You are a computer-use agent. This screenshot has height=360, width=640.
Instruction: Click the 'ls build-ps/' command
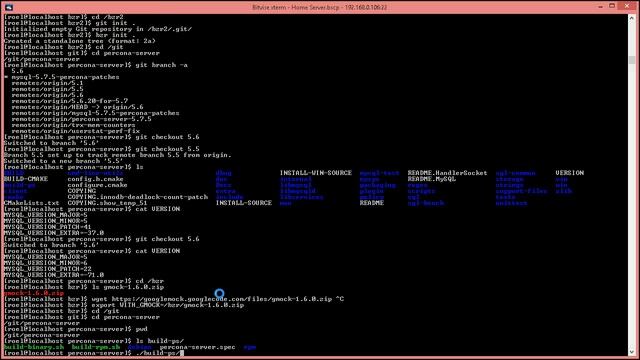[x=160, y=341]
